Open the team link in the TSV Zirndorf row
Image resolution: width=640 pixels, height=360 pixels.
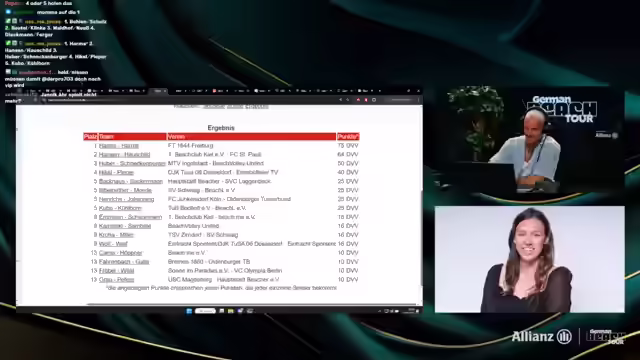(x=116, y=235)
